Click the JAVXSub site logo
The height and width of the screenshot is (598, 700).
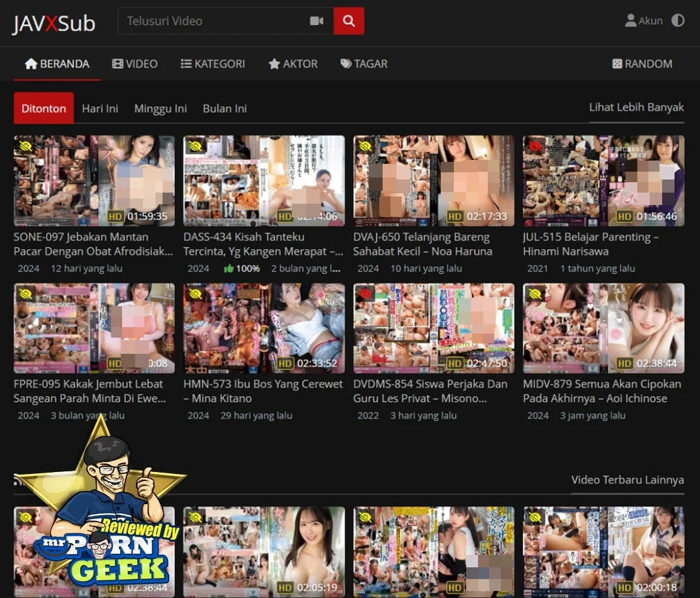point(54,24)
